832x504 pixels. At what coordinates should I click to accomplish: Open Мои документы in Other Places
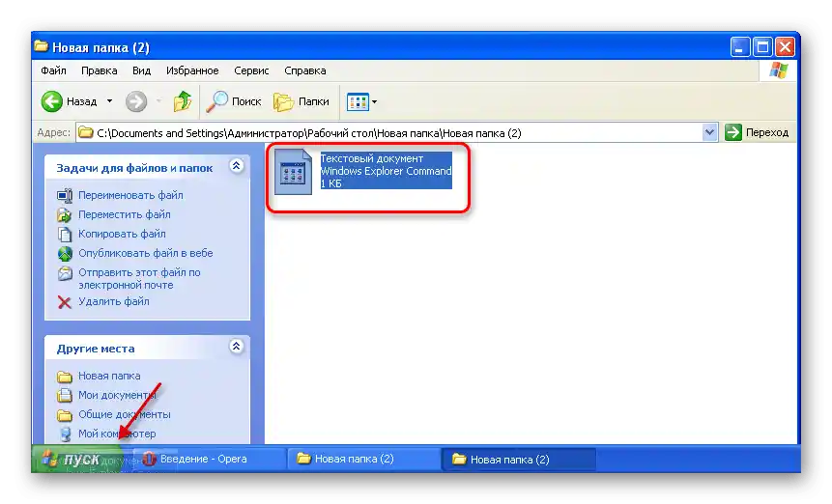coord(117,395)
